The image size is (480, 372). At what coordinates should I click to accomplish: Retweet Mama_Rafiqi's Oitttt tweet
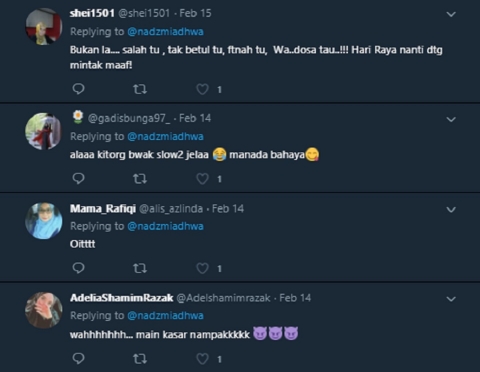[x=140, y=268]
